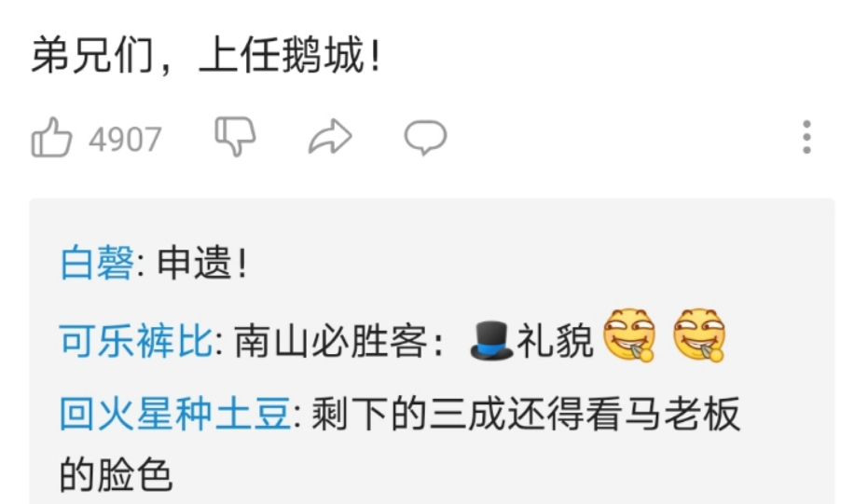Tap the reply text 南山必胜客

(330, 340)
